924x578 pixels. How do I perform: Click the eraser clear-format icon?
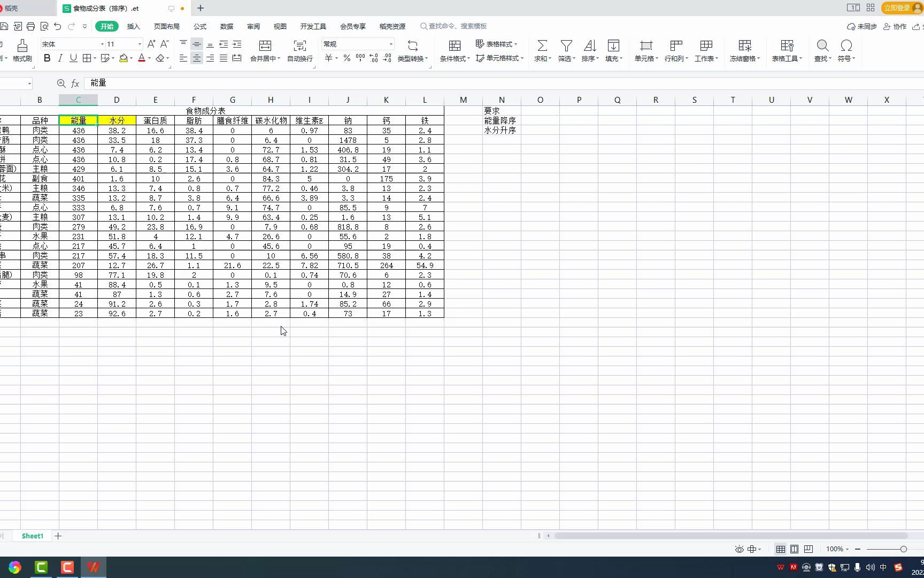160,58
